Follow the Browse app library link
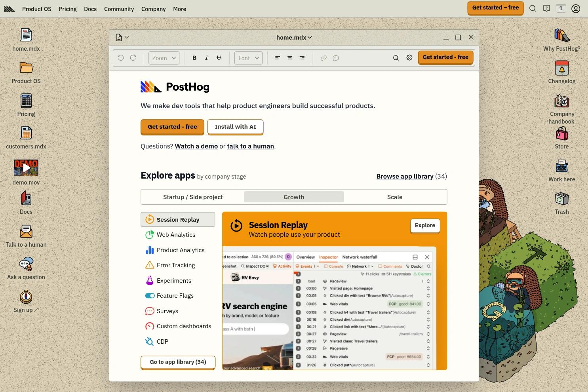 click(405, 176)
